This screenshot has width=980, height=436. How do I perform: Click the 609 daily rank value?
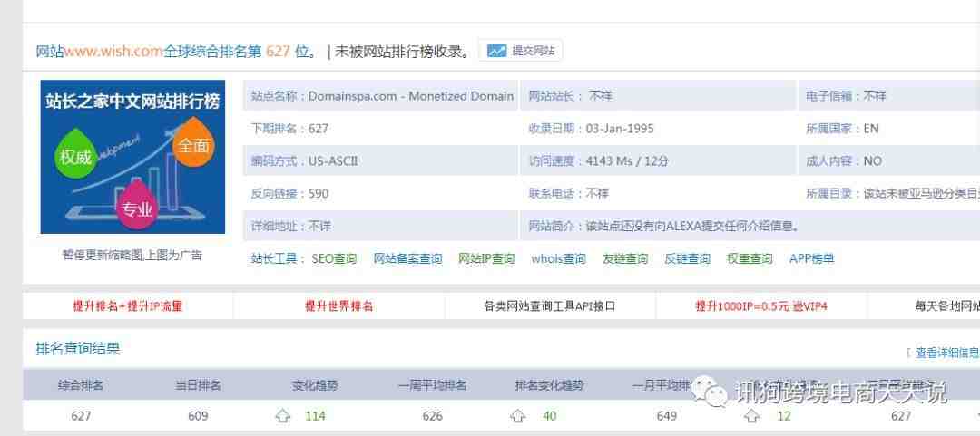click(x=198, y=416)
